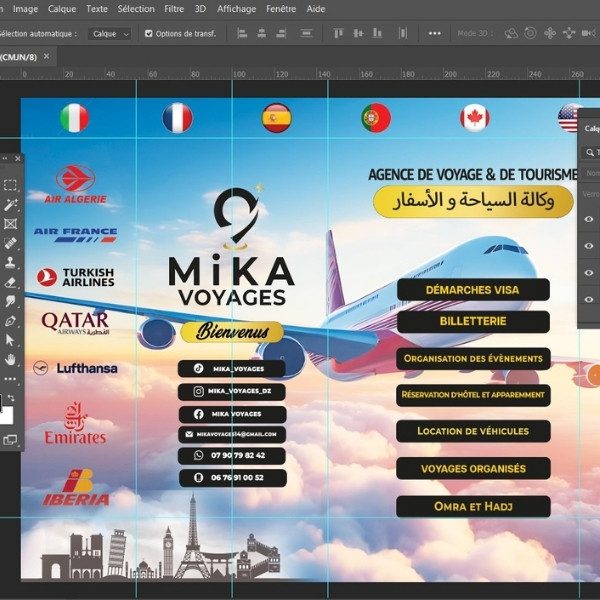600x600 pixels.
Task: Expand the three-dots Edit Toolbar in tools panel
Action: (x=11, y=379)
